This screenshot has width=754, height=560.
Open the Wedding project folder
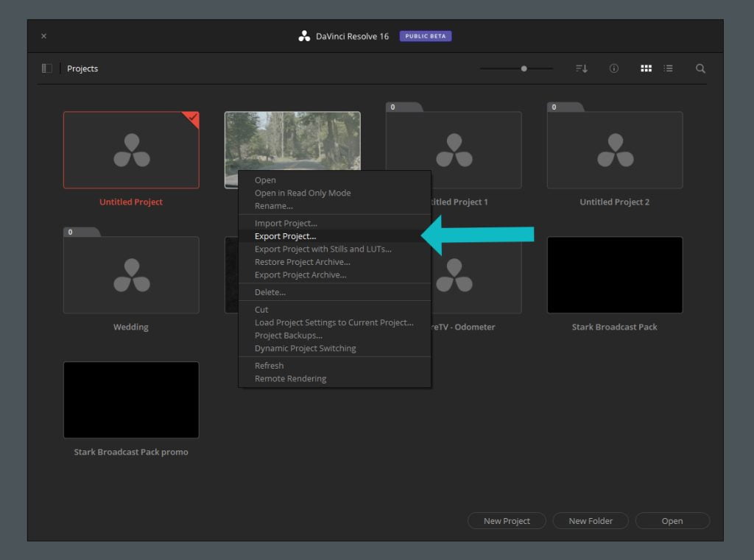click(x=131, y=275)
